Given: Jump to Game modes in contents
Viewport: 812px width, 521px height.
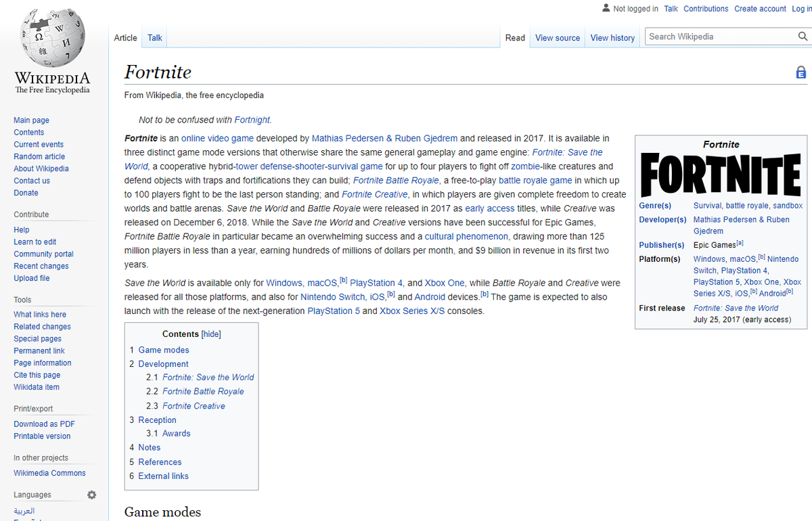Looking at the screenshot, I should 164,350.
